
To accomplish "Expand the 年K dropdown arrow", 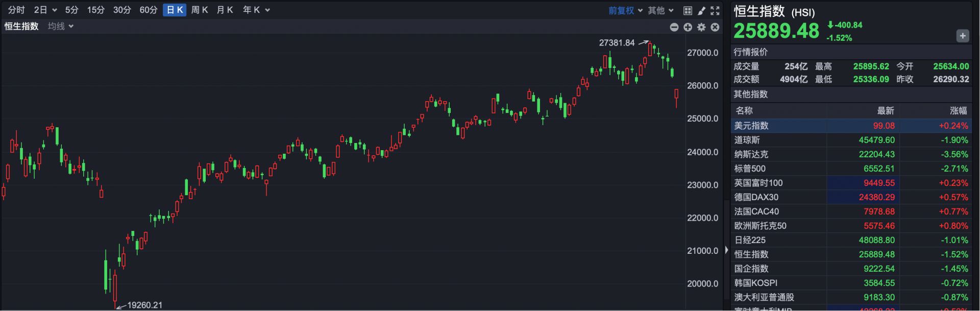I will pyautogui.click(x=267, y=10).
